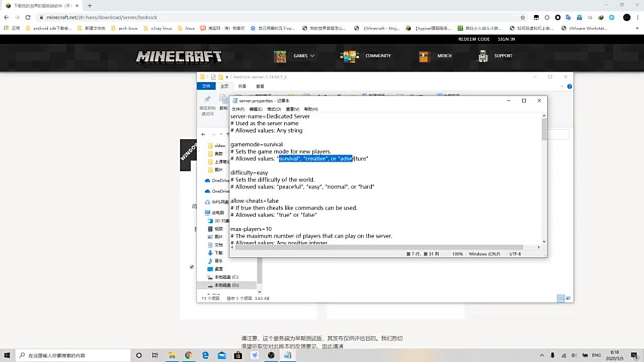The width and height of the screenshot is (644, 362).
Task: Open the Notepad 查看(V) menu
Action: [x=292, y=109]
